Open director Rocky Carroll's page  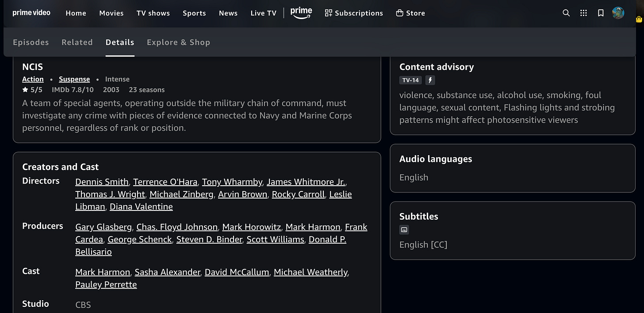pyautogui.click(x=298, y=194)
